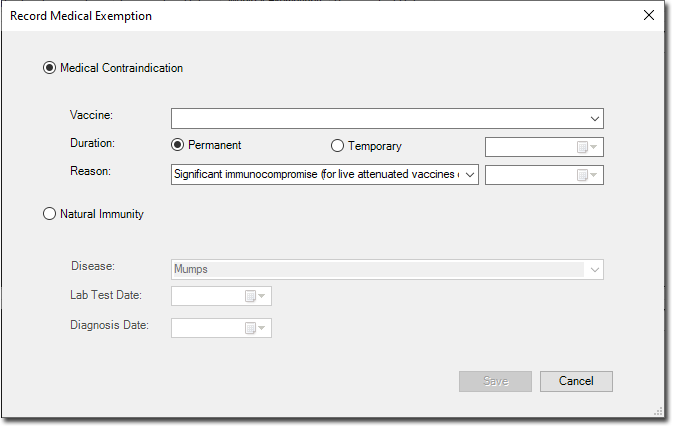Click inside the Vaccine combo box field
Screen dimensions: 673x427
pyautogui.click(x=387, y=118)
